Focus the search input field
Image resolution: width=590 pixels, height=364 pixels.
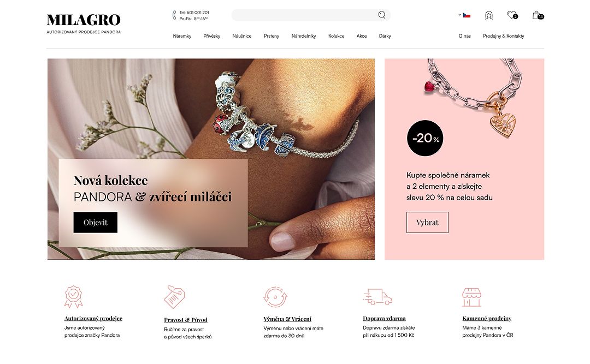(305, 15)
